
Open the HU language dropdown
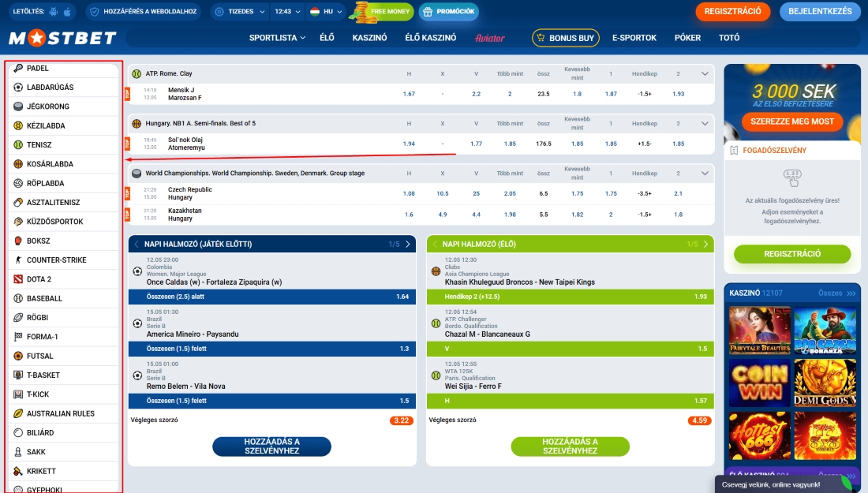click(x=326, y=11)
